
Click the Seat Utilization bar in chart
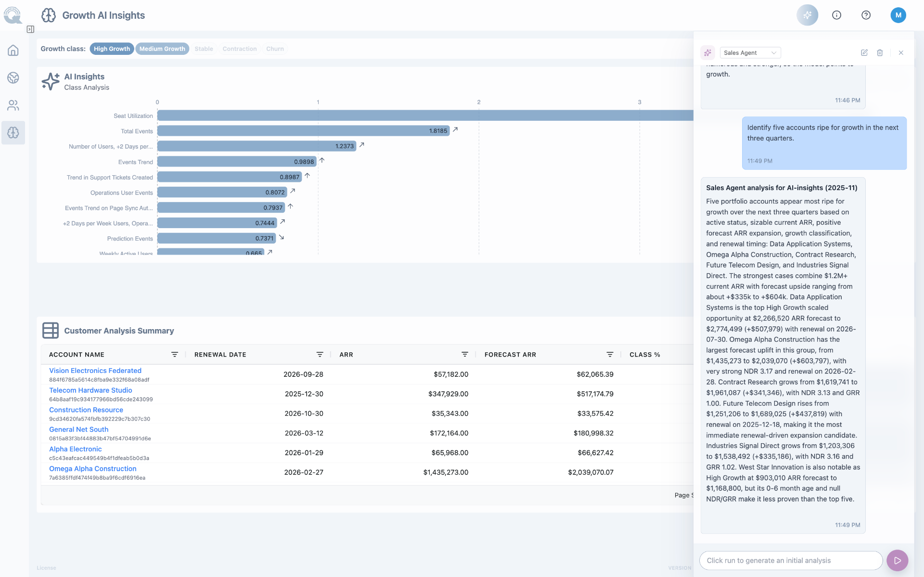tap(425, 115)
